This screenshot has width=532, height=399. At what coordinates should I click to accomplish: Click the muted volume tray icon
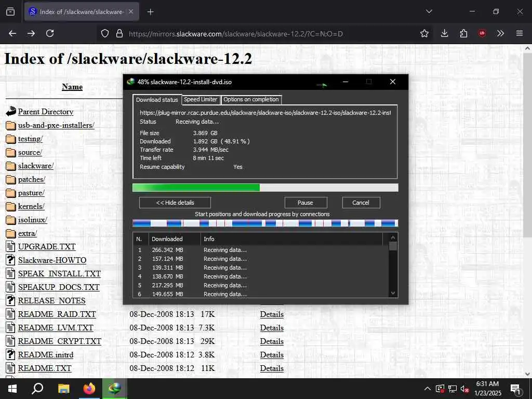point(465,389)
